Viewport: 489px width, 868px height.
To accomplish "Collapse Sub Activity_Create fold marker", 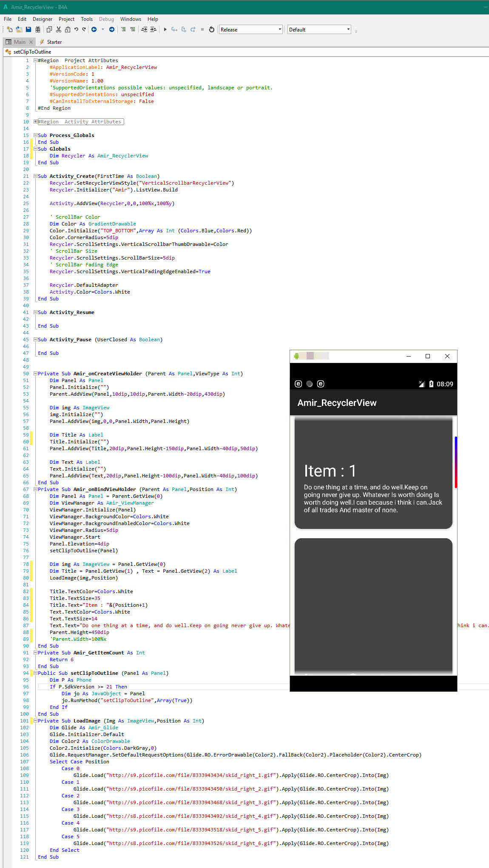I will click(x=36, y=176).
